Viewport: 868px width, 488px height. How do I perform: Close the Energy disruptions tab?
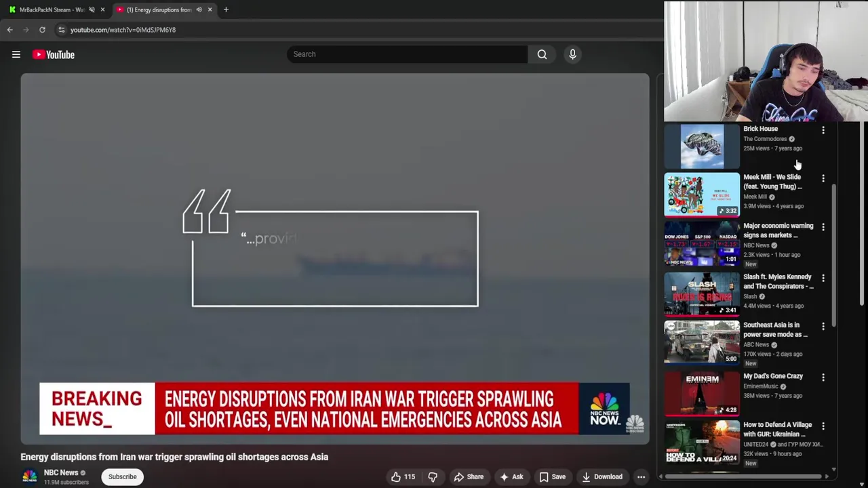[x=210, y=9]
